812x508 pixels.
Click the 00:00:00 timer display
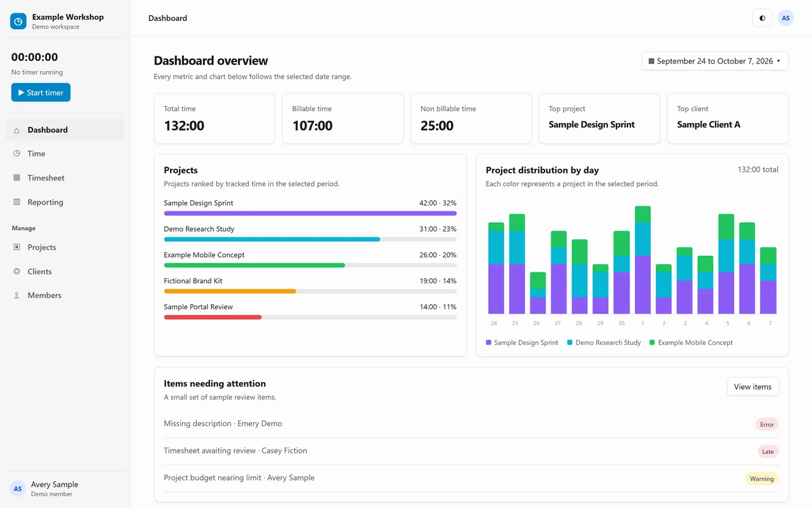34,57
